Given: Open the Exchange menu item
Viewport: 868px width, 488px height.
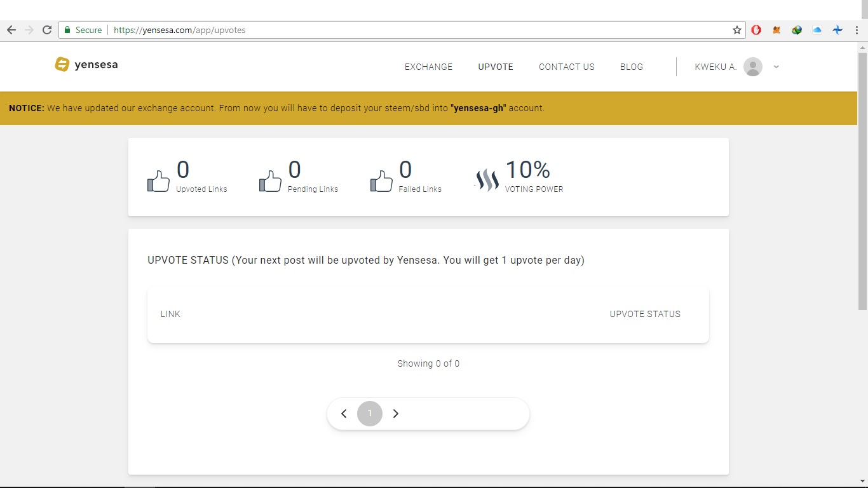Looking at the screenshot, I should (429, 67).
